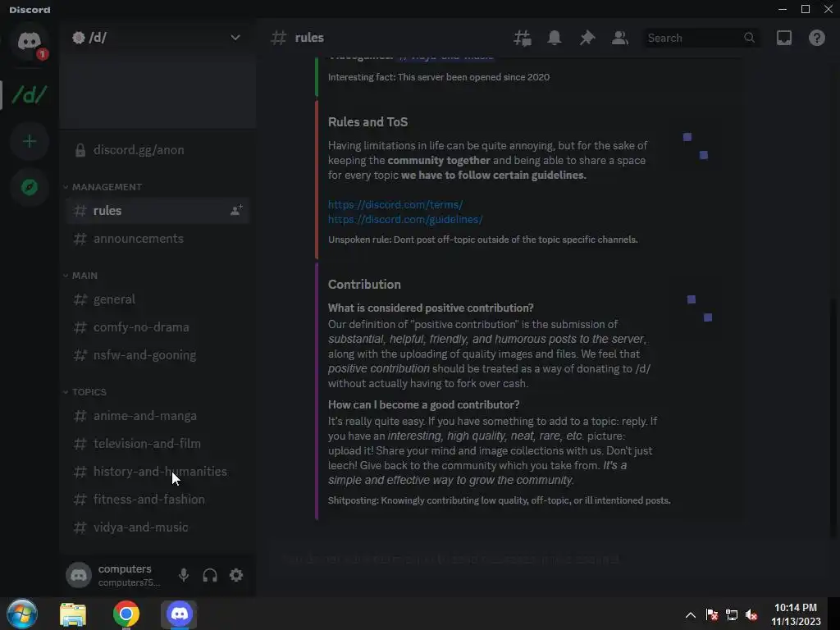
Task: Collapse the MAIN category
Action: pos(80,276)
